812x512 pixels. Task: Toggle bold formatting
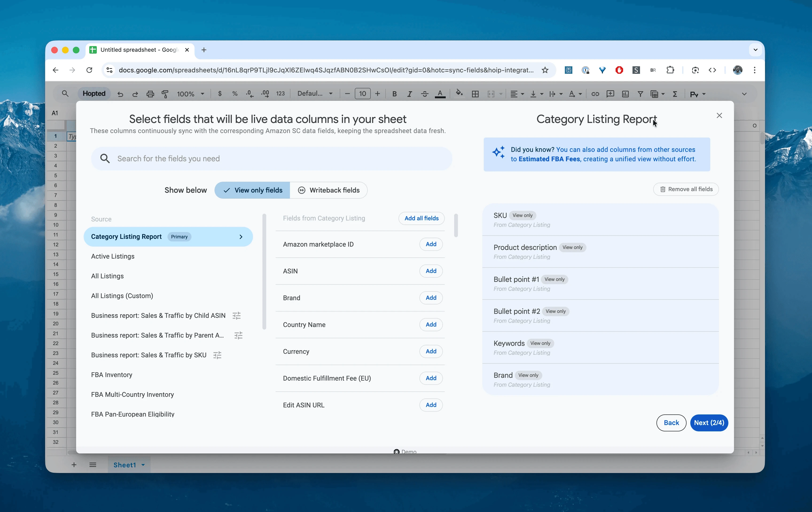(x=394, y=94)
